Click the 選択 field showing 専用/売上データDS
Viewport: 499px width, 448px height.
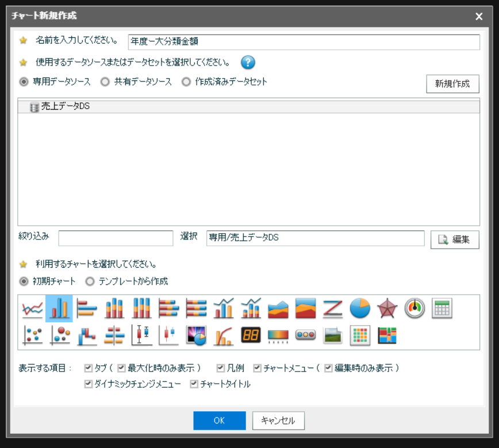coord(316,238)
